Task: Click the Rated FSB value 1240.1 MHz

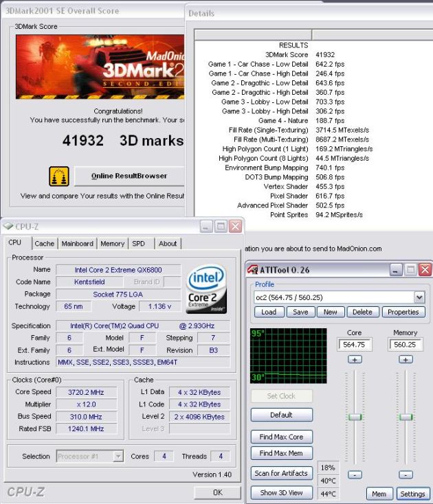Action: point(86,428)
